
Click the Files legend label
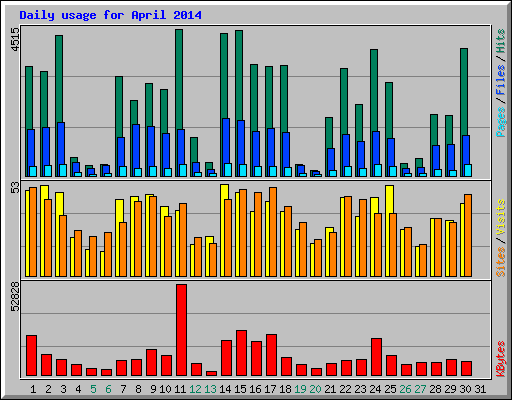click(x=501, y=80)
